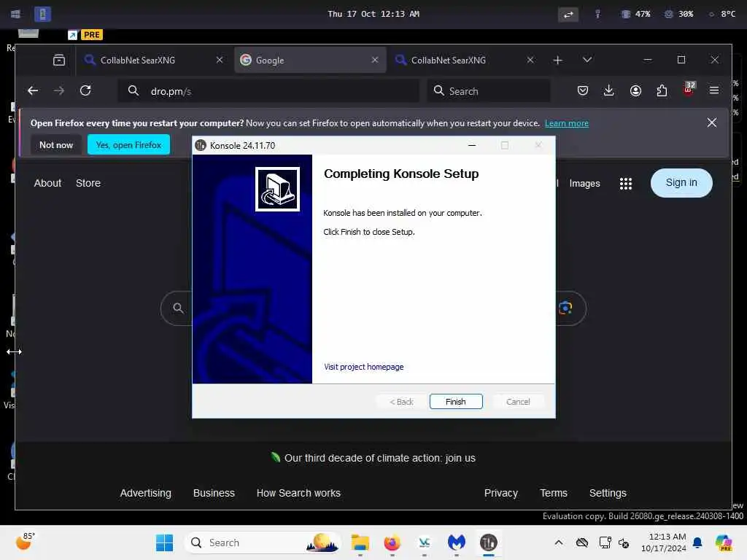This screenshot has height=560, width=747.
Task: Open the Google Store link
Action: coord(88,183)
